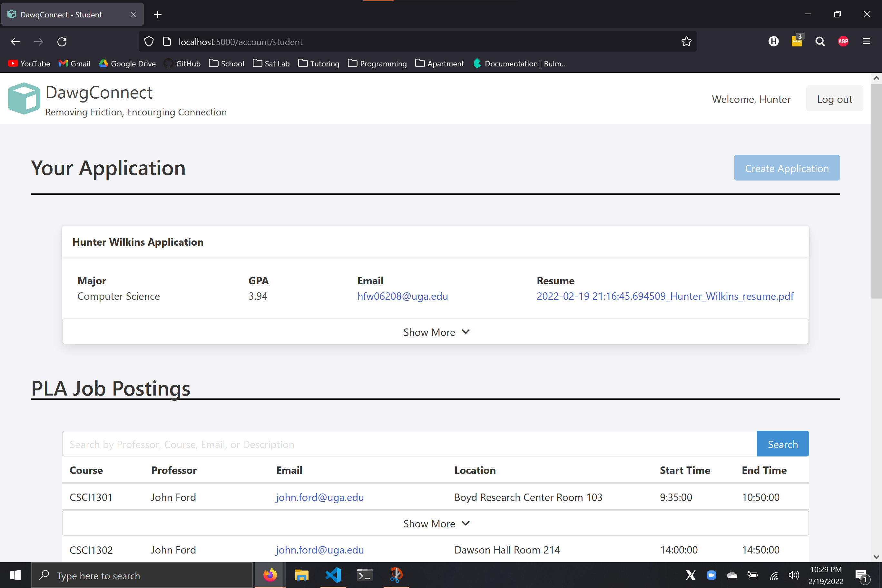
Task: Click the Create Application button
Action: 786,168
